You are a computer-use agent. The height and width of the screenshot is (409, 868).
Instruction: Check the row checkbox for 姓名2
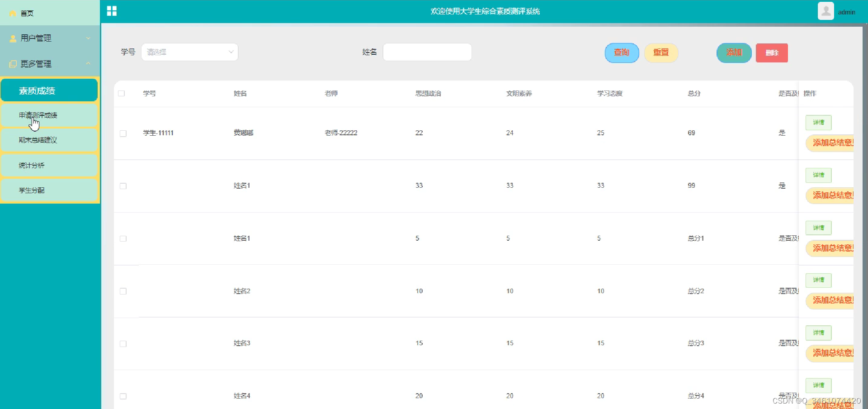coord(123,291)
